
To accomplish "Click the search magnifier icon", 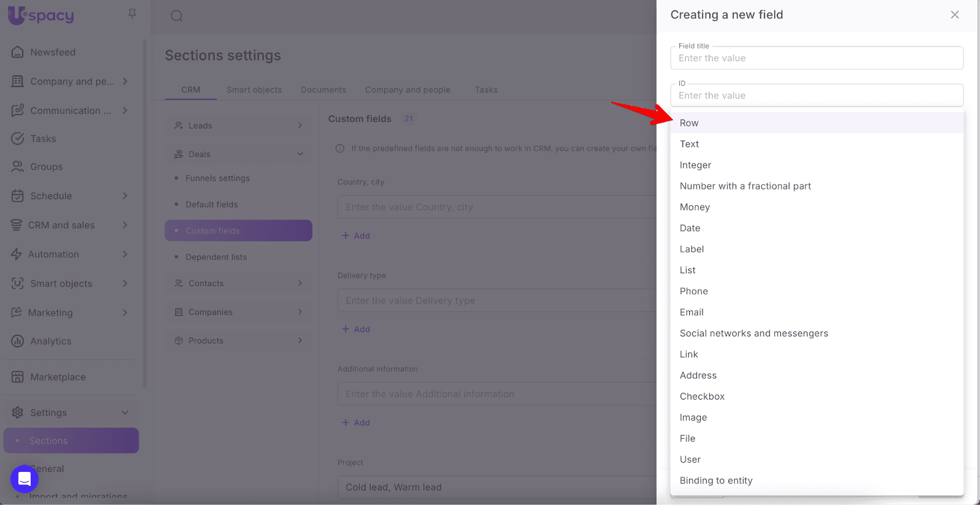I will tap(177, 16).
